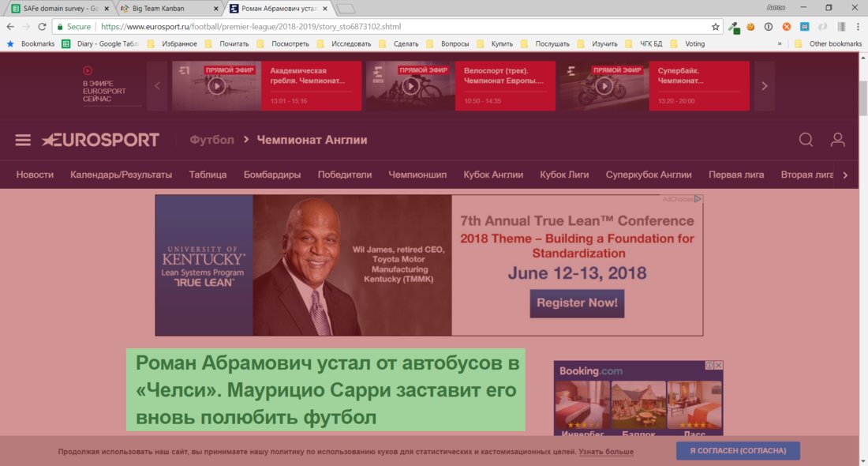Open the Diary - Google bookmark

99,43
